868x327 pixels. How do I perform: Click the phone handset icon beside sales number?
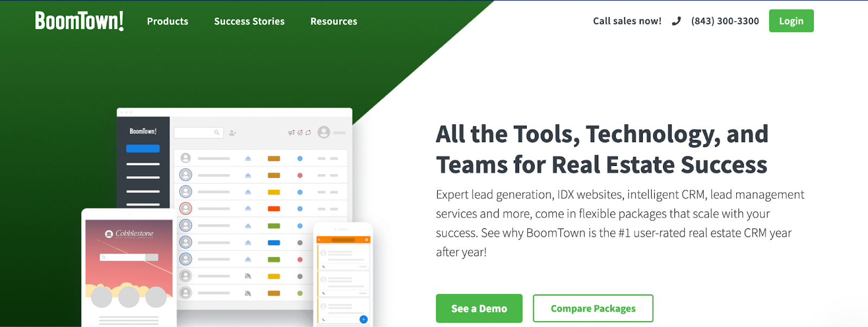click(676, 21)
